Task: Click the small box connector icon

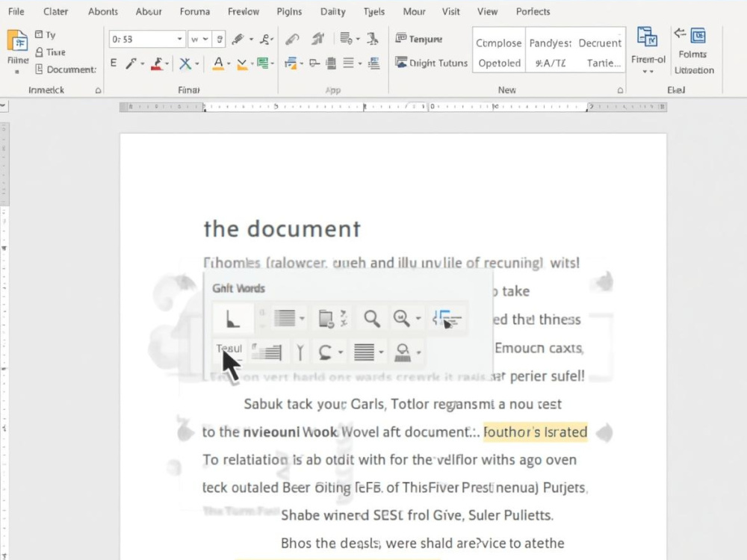Action: [x=314, y=63]
